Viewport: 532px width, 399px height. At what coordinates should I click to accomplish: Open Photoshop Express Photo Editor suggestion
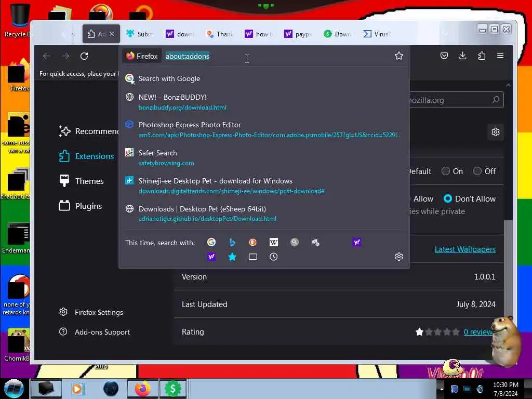point(264,129)
